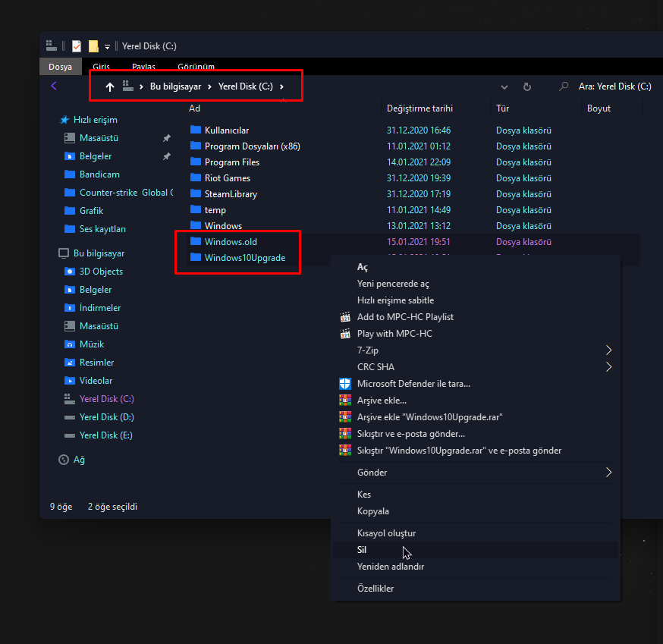Image resolution: width=663 pixels, height=644 pixels.
Task: Open Grafik folder in sidebar
Action: coord(91,211)
